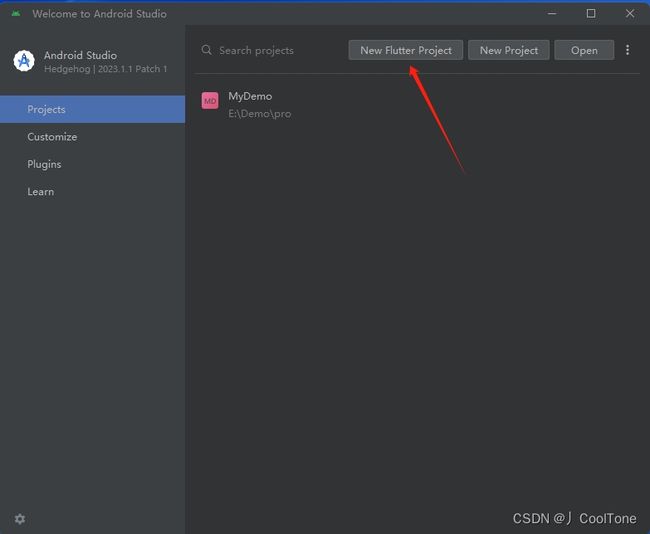Click the pink MD project icon
Viewport: 650px width, 534px height.
(210, 101)
